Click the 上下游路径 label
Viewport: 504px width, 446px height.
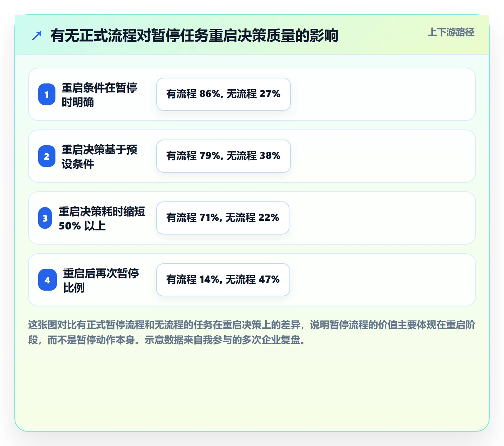coord(451,32)
